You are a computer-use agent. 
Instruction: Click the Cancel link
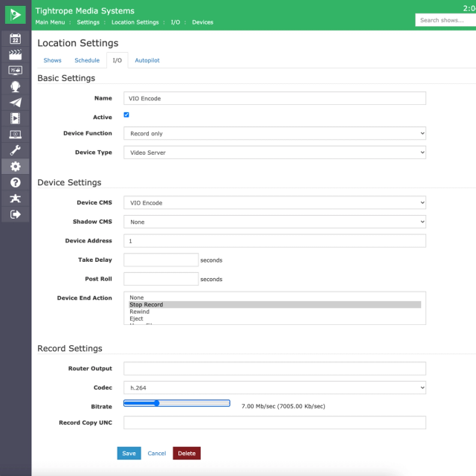pos(157,453)
